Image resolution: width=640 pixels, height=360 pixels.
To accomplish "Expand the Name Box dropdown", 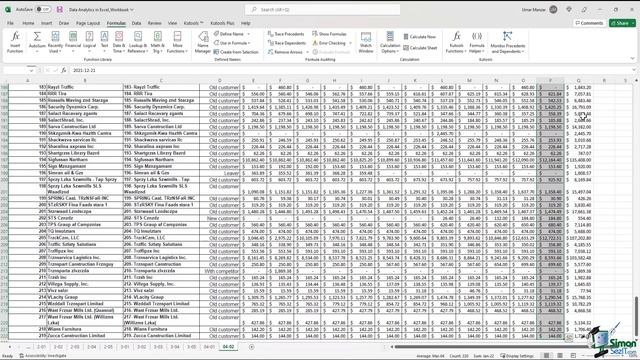I will (31, 70).
